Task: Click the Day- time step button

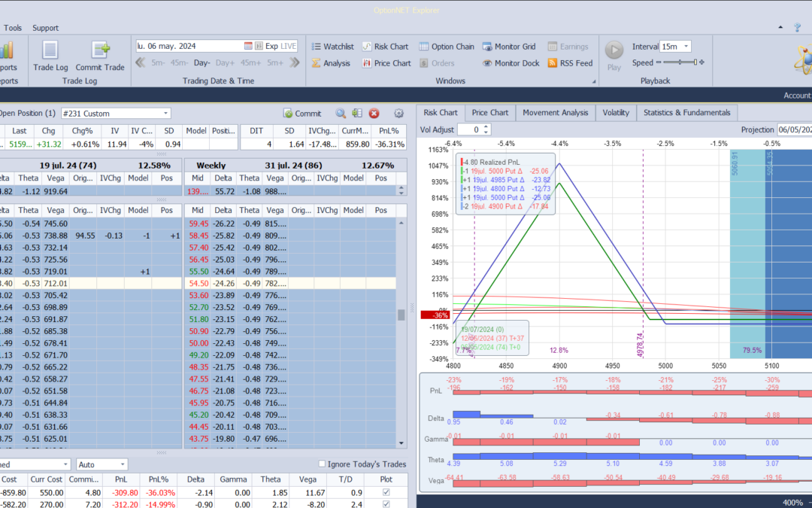Action: point(202,63)
